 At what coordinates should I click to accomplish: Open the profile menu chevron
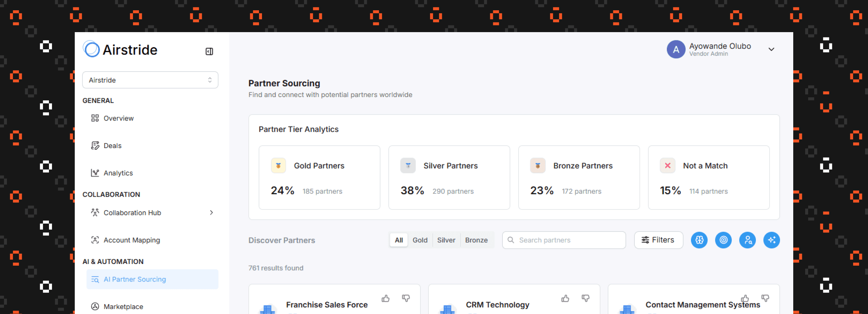[772, 49]
